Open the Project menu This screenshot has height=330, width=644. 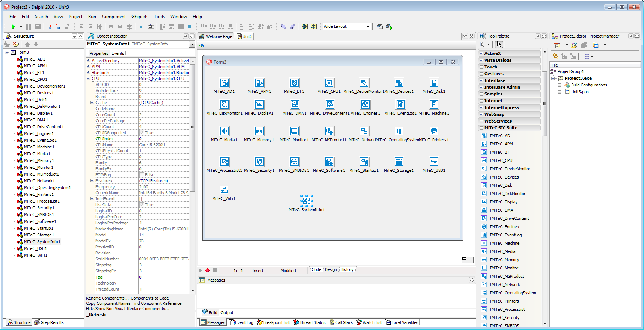tap(75, 17)
